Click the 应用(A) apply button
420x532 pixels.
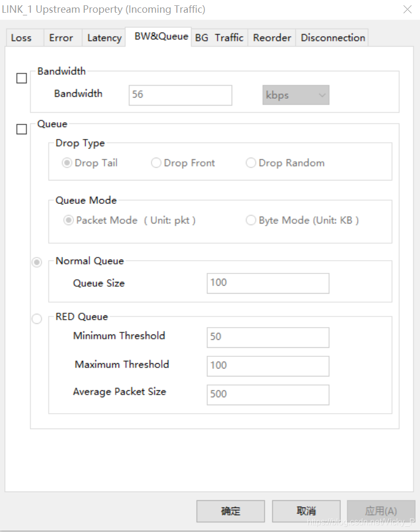coord(381,511)
